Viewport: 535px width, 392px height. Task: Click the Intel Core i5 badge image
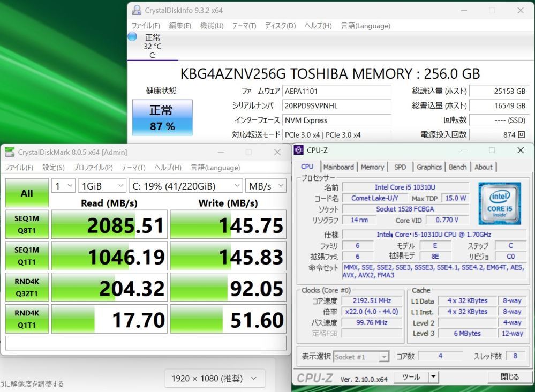tap(499, 206)
